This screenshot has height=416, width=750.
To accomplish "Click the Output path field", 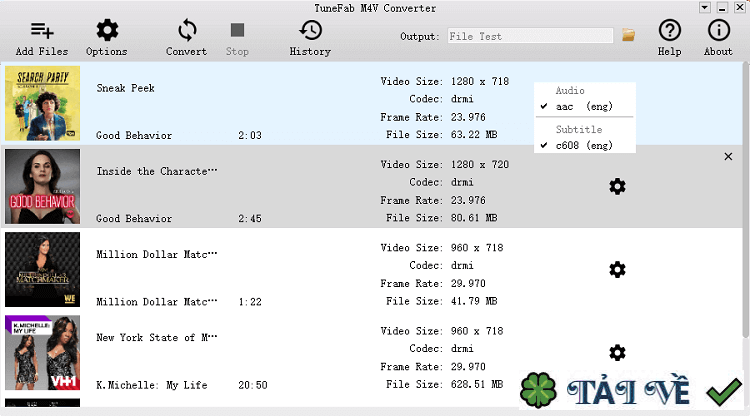I will [x=530, y=36].
